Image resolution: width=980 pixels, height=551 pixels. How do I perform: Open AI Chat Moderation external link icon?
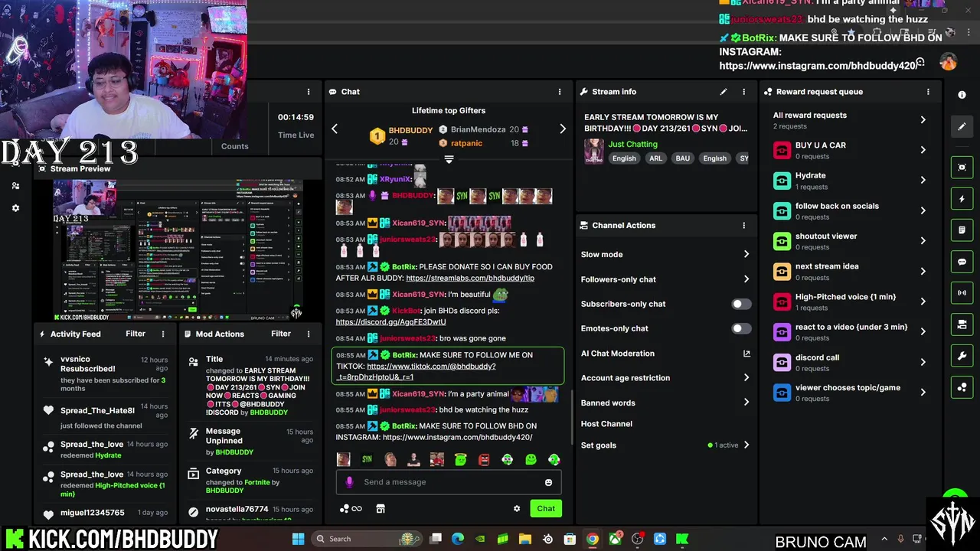pos(746,354)
